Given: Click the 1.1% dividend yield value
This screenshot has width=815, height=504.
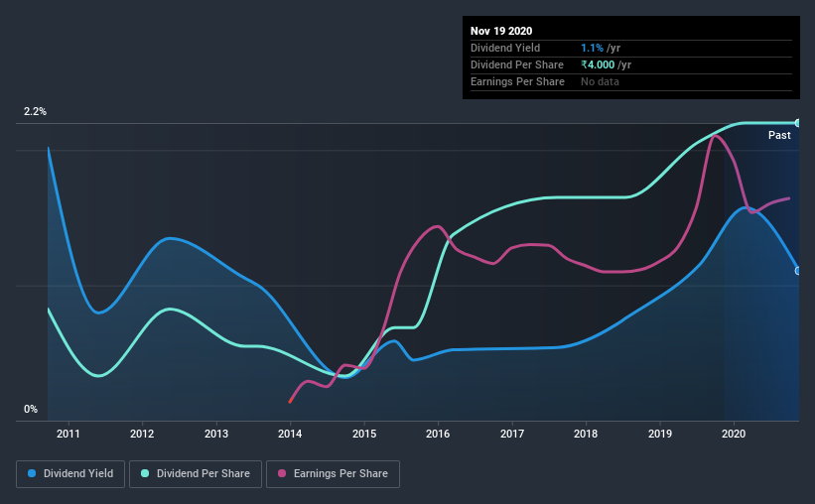Looking at the screenshot, I should tap(592, 48).
